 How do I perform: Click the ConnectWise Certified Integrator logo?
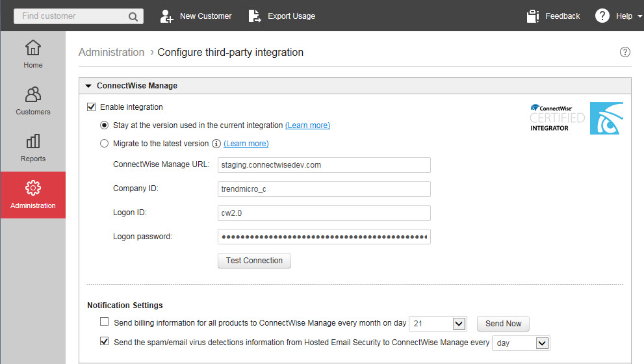pyautogui.click(x=576, y=118)
